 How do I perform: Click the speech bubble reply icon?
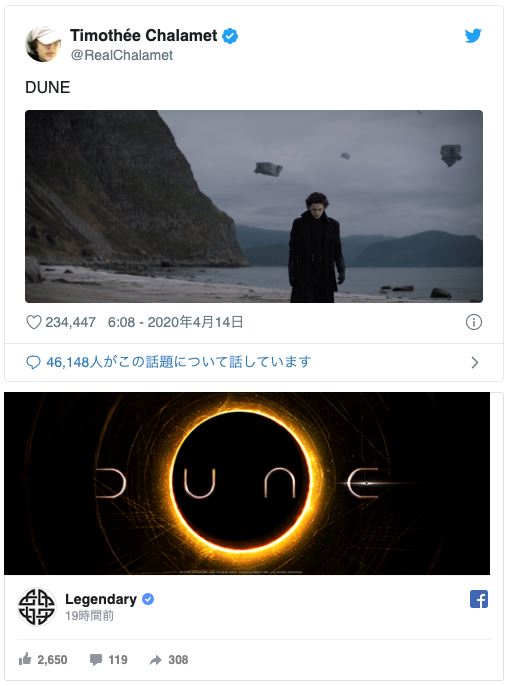pyautogui.click(x=33, y=362)
